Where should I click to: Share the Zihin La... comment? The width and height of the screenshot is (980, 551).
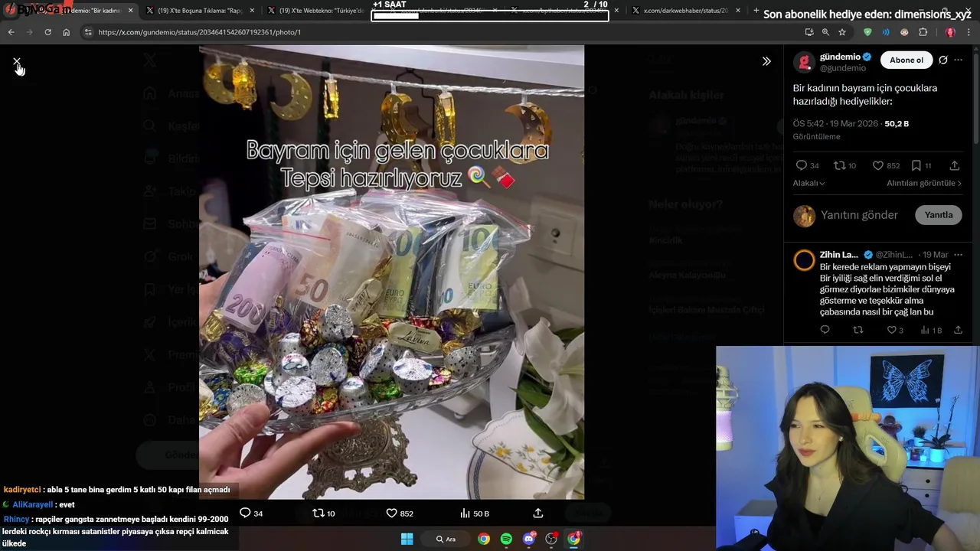tap(958, 330)
